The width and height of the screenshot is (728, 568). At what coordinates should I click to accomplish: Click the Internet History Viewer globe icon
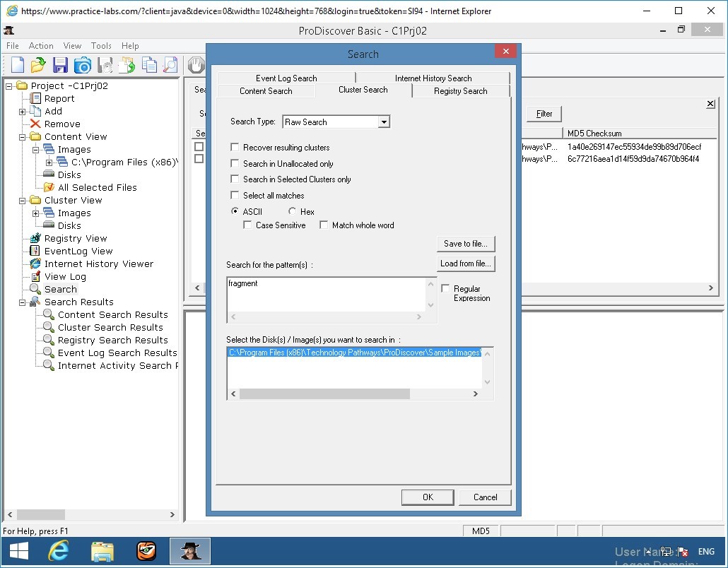[35, 264]
